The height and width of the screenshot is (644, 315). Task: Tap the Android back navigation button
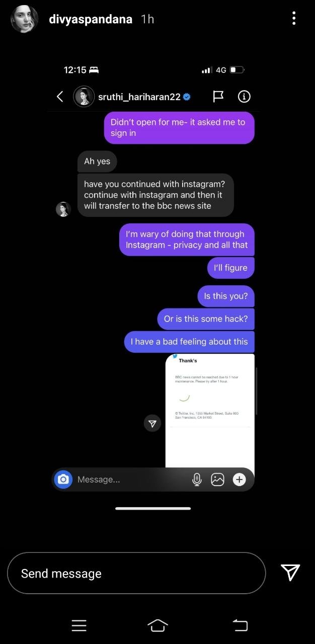click(x=240, y=625)
